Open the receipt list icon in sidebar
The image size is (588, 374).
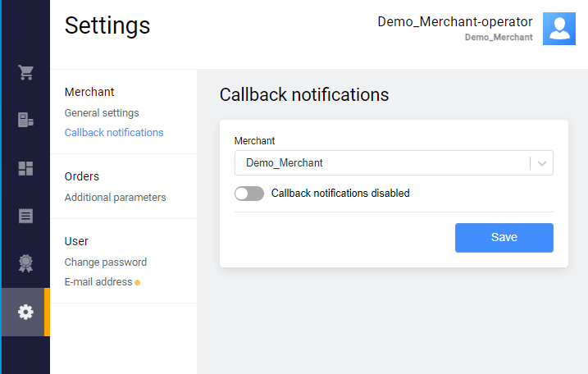pyautogui.click(x=26, y=216)
